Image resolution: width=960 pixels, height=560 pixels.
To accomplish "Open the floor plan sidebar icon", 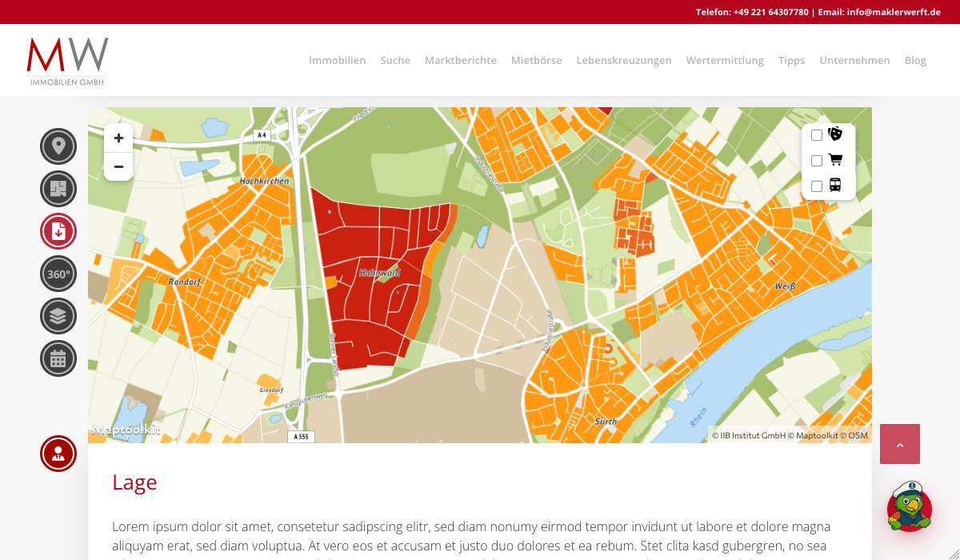I will (58, 189).
